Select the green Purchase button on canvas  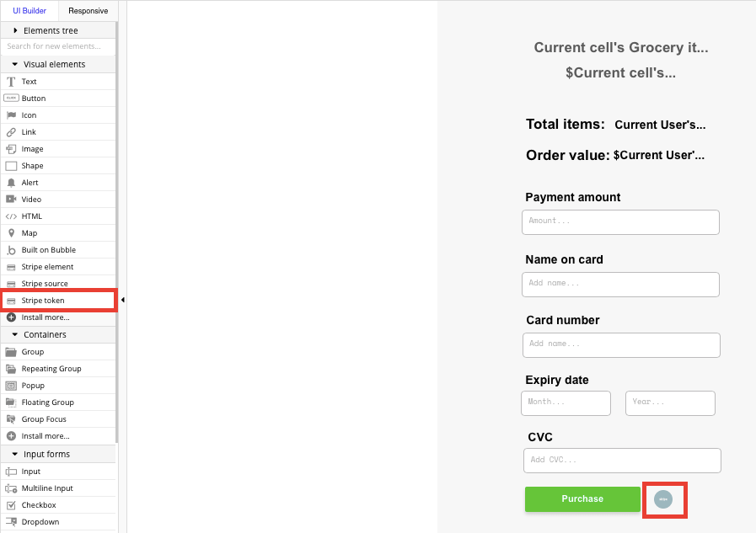582,498
